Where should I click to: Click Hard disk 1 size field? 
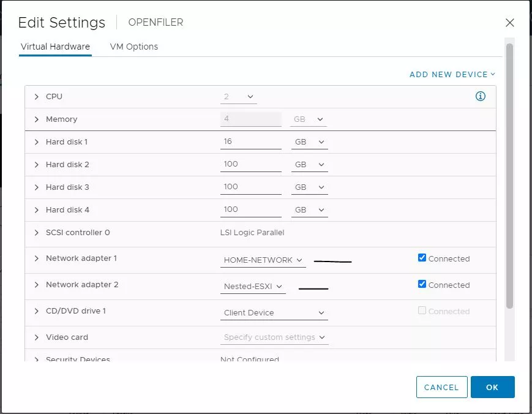pos(251,142)
